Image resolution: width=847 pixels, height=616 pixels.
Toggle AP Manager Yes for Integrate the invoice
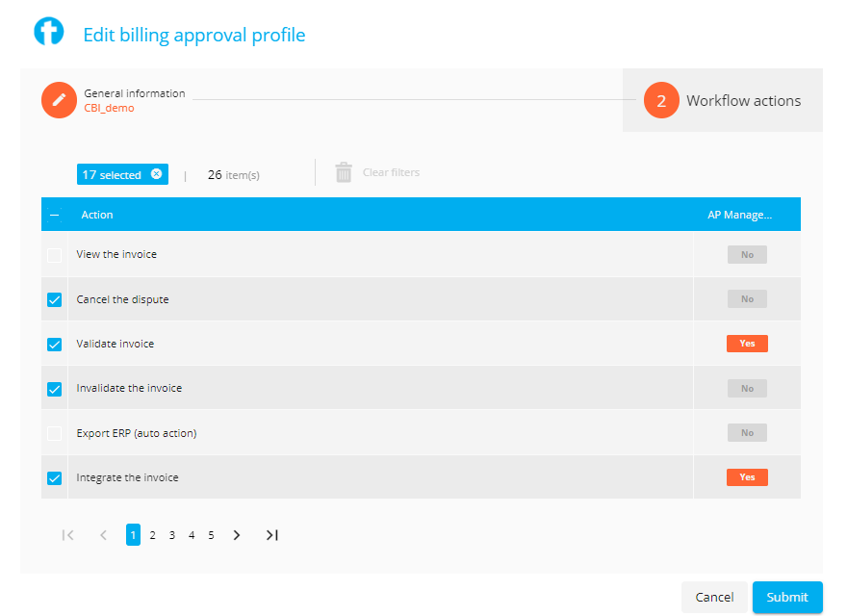747,477
